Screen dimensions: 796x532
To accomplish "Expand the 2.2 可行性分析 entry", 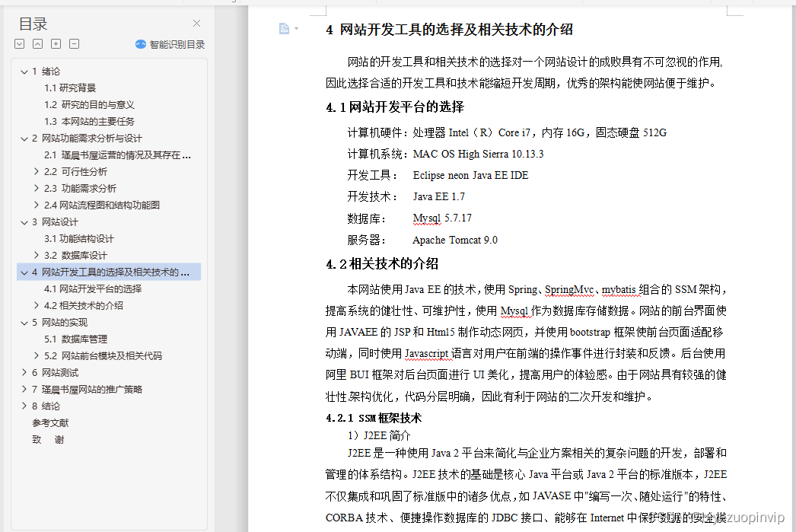I will [36, 171].
